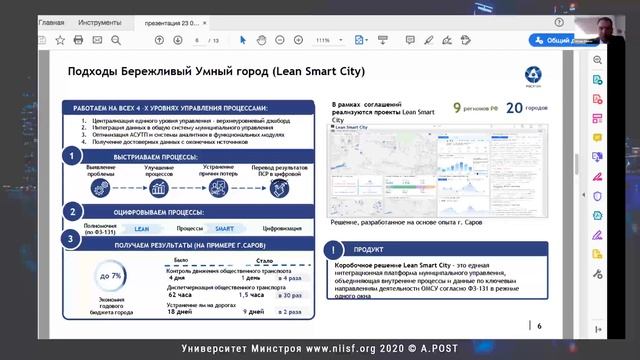This screenshot has height=360, width=640.
Task: Open the yellow Send for Comments tool
Action: pos(597,254)
